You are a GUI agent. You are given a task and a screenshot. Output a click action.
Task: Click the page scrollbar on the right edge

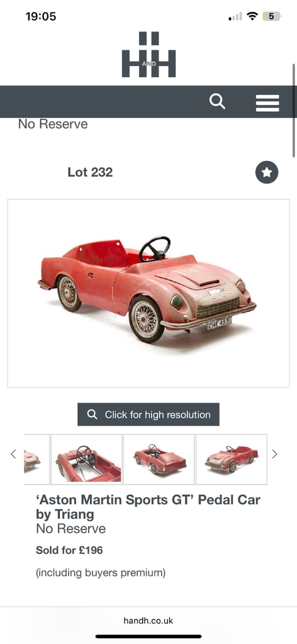click(x=294, y=110)
